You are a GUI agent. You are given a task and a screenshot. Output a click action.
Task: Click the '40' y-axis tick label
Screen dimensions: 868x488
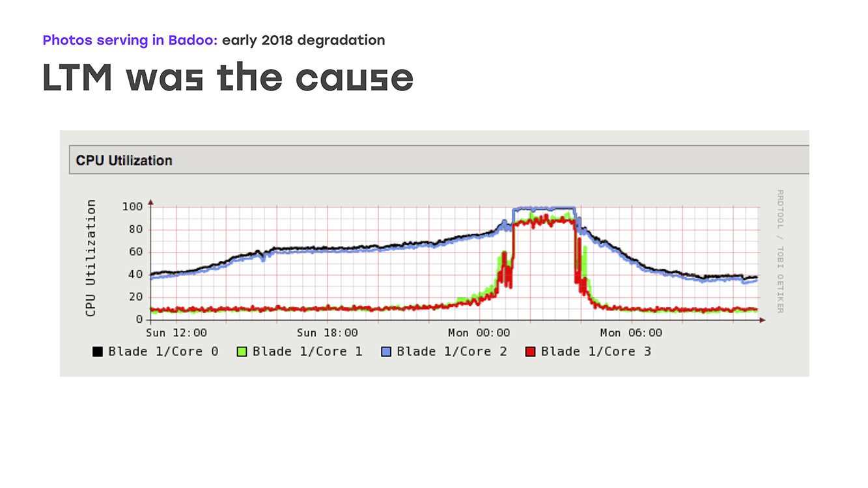click(x=135, y=275)
